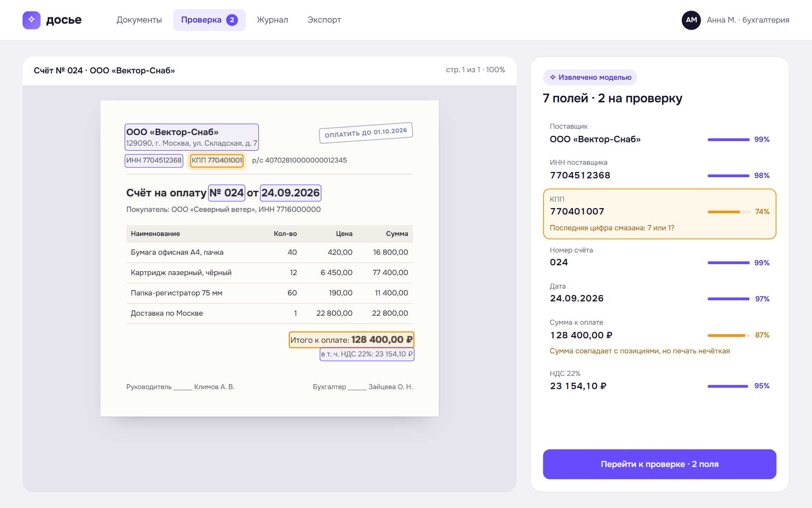This screenshot has height=508, width=812.
Task: Click the sparkle icon in Извлечено моделью badge
Action: coord(553,77)
